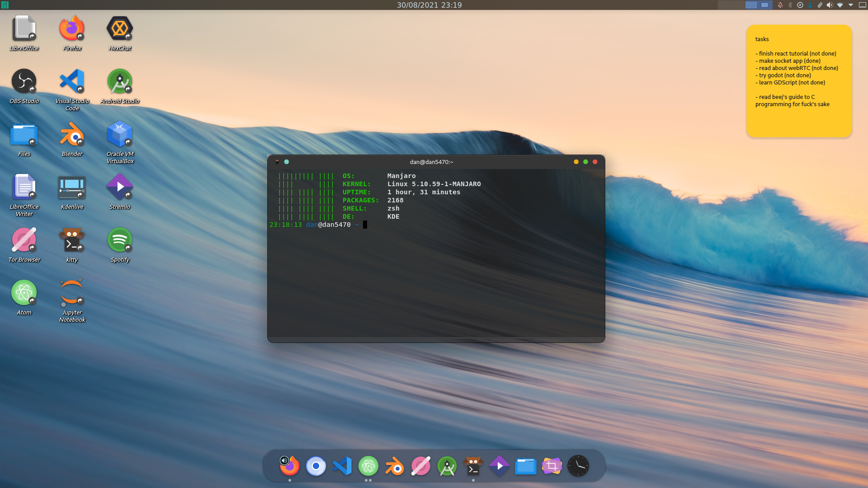Open the network connections dropdown
Screen dimensions: 868x488
tap(839, 5)
